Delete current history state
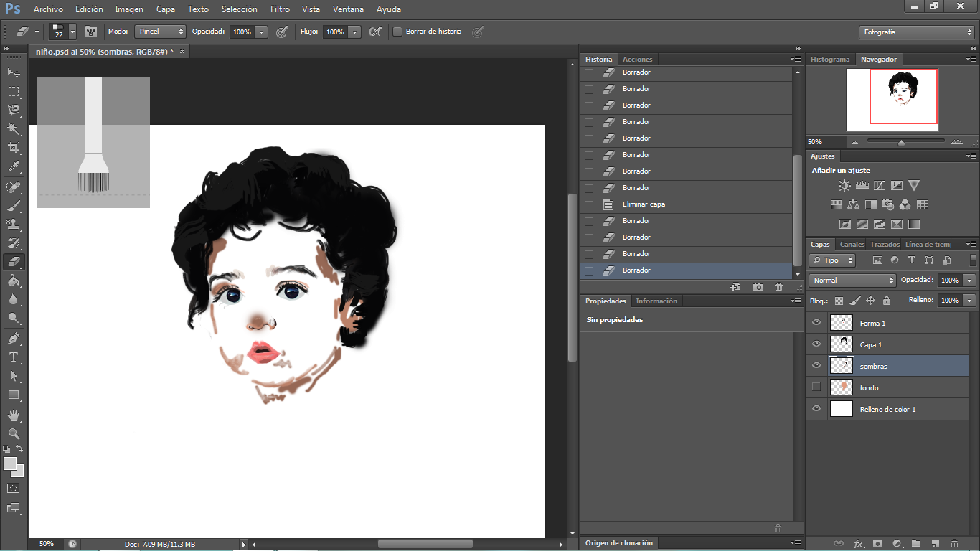The image size is (980, 551). [x=779, y=287]
